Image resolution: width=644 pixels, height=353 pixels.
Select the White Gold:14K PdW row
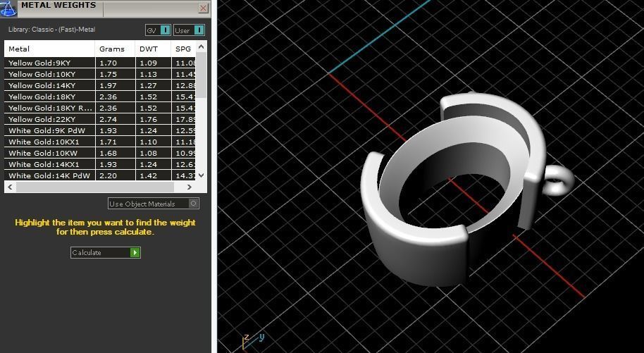pyautogui.click(x=100, y=175)
